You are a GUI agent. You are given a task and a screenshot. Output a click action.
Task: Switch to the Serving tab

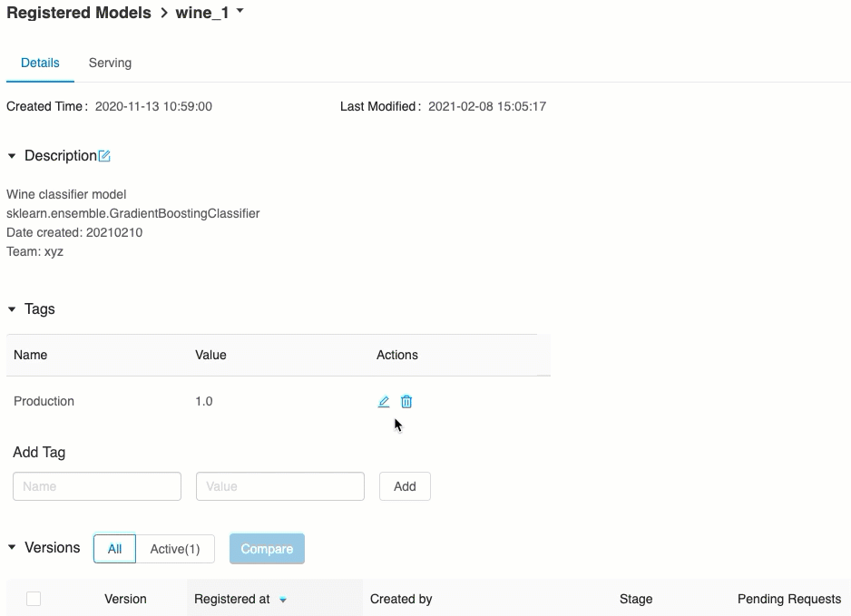click(110, 63)
